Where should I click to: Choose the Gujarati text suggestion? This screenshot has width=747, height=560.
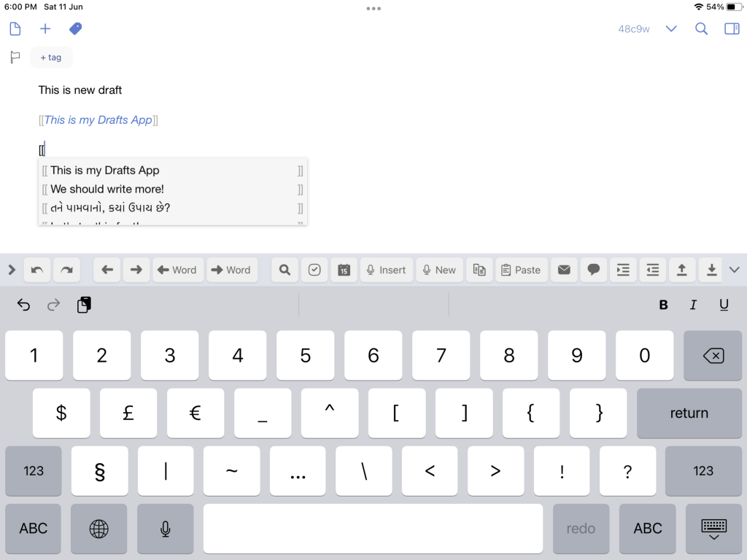click(172, 208)
